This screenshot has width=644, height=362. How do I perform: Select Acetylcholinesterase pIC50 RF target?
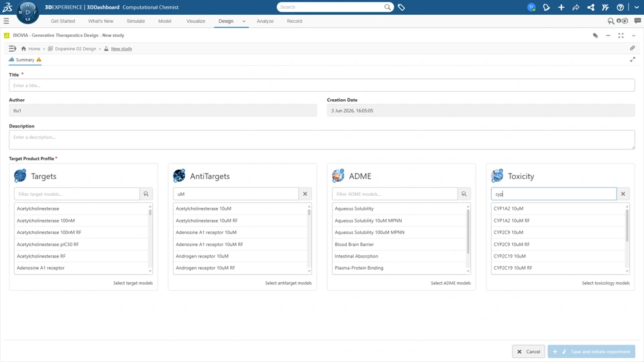[x=81, y=244]
